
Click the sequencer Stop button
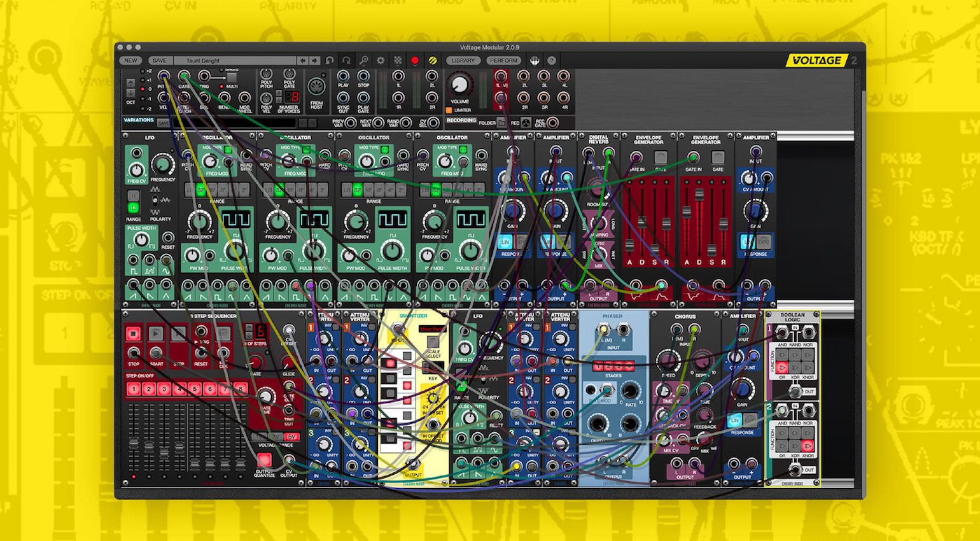[x=133, y=334]
